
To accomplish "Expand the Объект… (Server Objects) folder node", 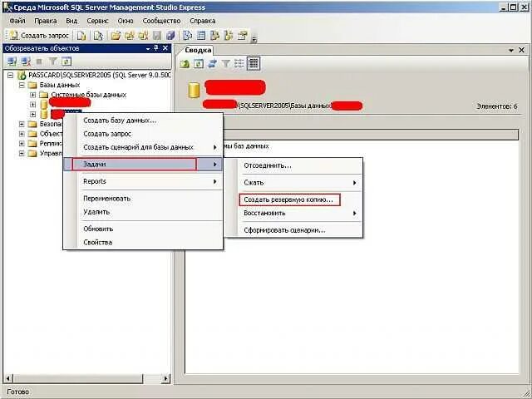I will pos(22,134).
